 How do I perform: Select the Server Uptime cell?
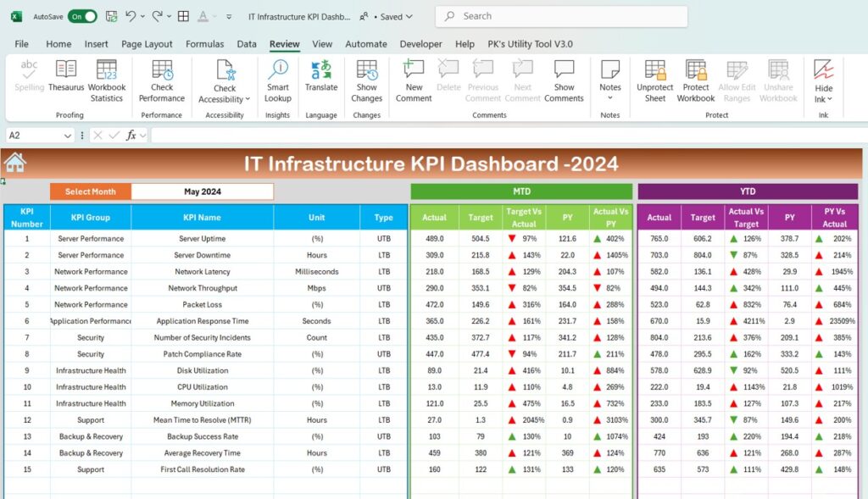pos(202,238)
